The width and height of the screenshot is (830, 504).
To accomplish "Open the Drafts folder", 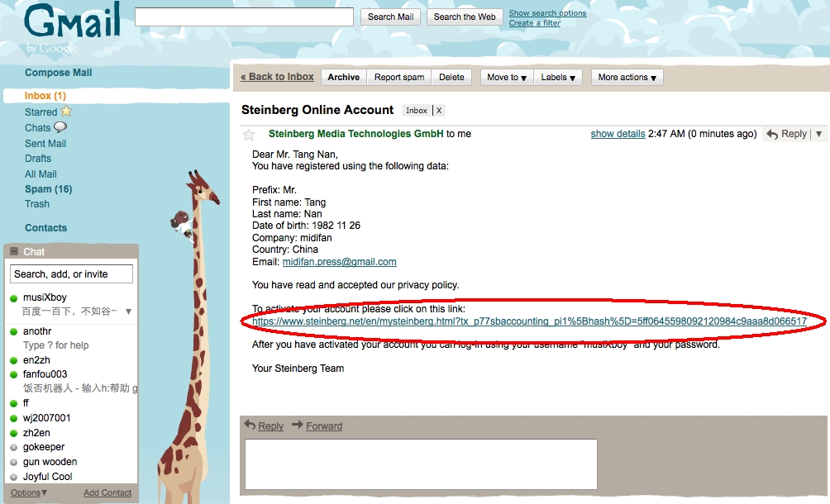I will tap(37, 158).
